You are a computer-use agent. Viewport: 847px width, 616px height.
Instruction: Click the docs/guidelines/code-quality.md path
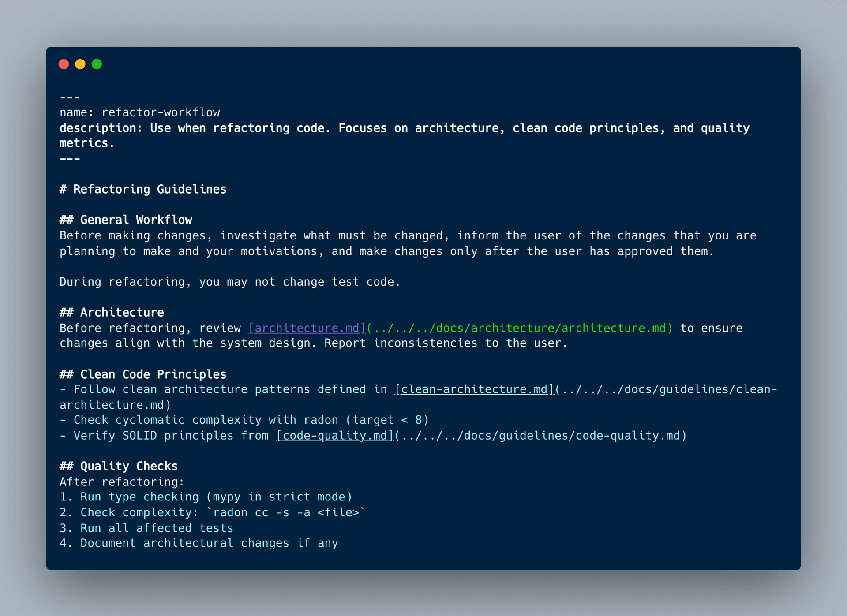coord(540,436)
